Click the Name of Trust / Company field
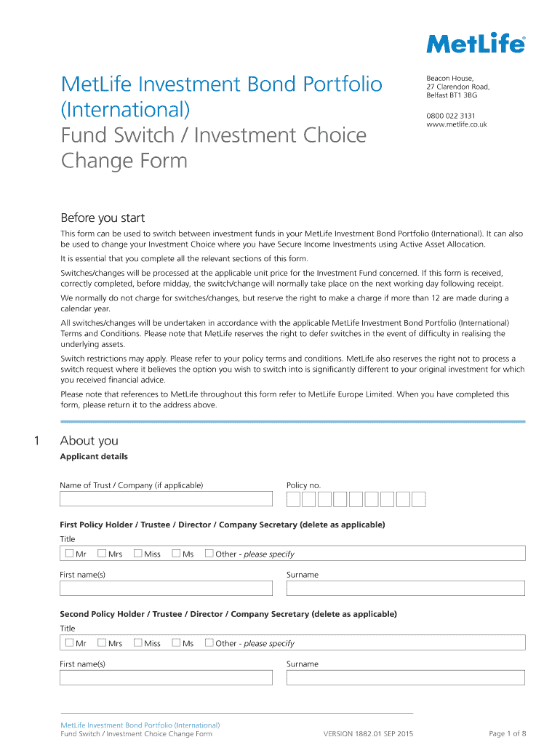Viewport: 560px width, 745px height. pos(166,499)
